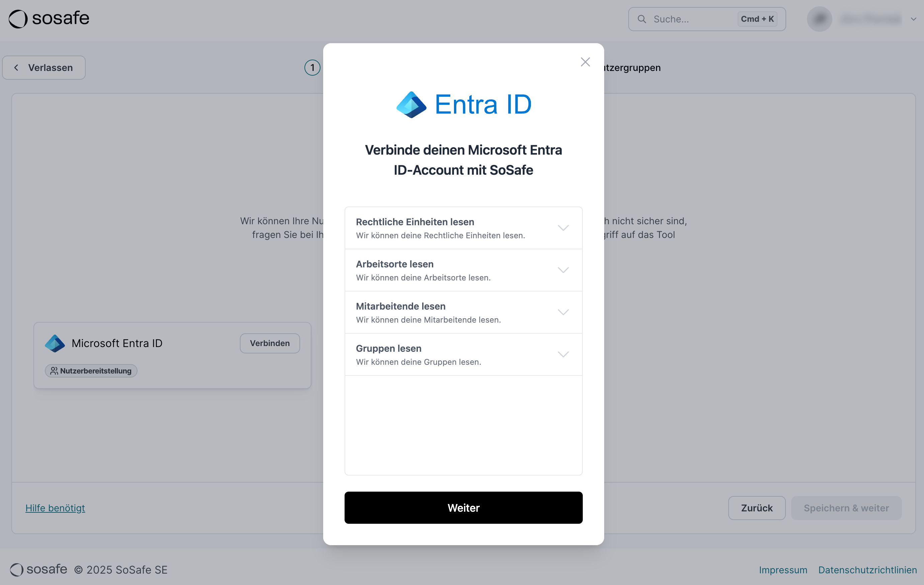Expand Gruppen lesen permission
The width and height of the screenshot is (924, 585).
click(563, 354)
